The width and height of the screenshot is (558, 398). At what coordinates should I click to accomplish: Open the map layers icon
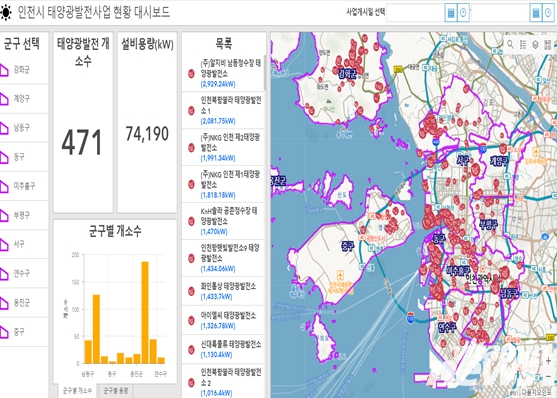pyautogui.click(x=535, y=44)
